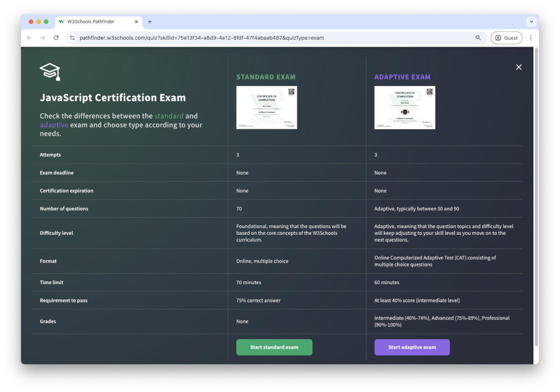Open a new tab with plus button

(x=150, y=21)
